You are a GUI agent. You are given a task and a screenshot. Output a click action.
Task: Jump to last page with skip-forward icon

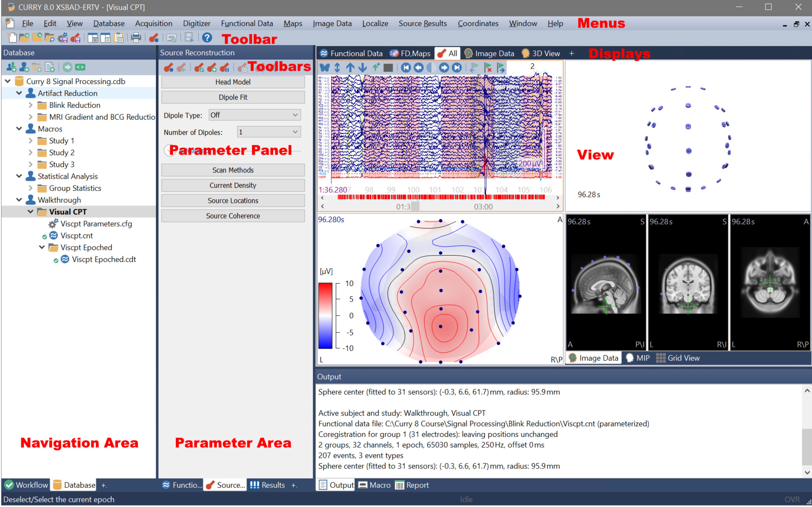(x=457, y=67)
